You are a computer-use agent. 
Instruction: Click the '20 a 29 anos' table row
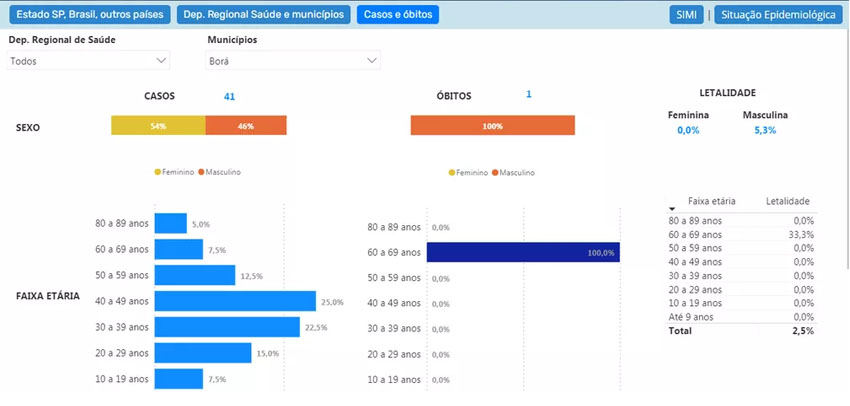[741, 289]
